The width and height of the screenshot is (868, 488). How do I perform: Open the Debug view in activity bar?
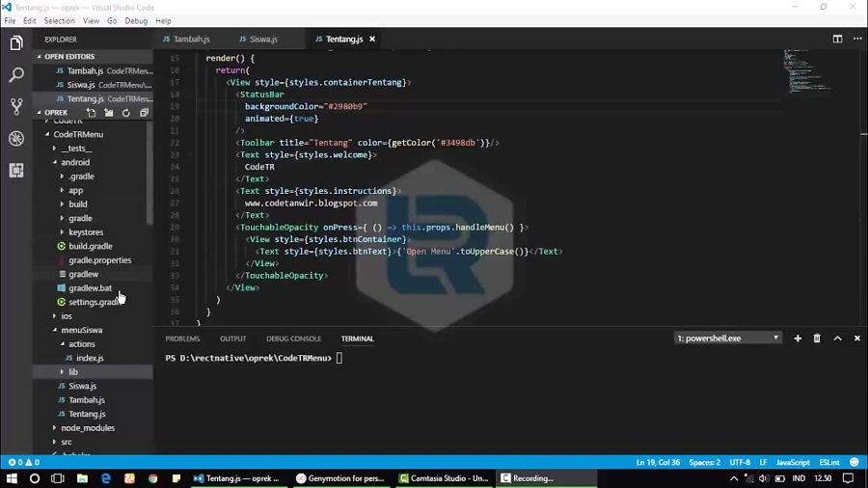pyautogui.click(x=16, y=138)
